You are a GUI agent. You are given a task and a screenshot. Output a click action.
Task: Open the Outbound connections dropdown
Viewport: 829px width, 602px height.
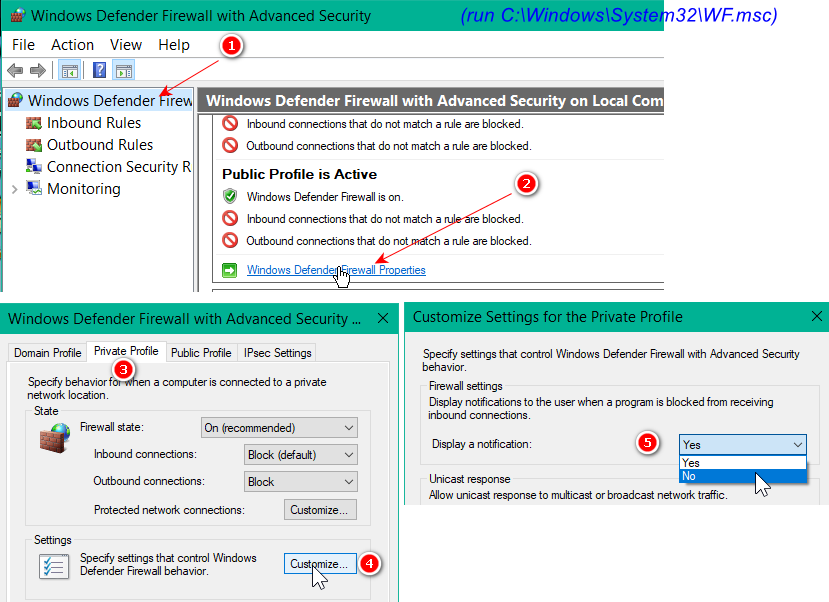300,481
